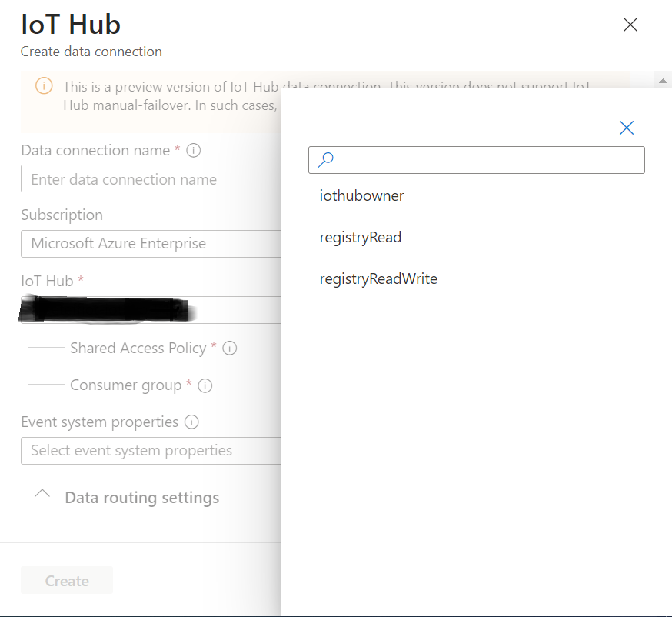672x617 pixels.
Task: Show info for Shared Access Policy
Action: [x=229, y=349]
